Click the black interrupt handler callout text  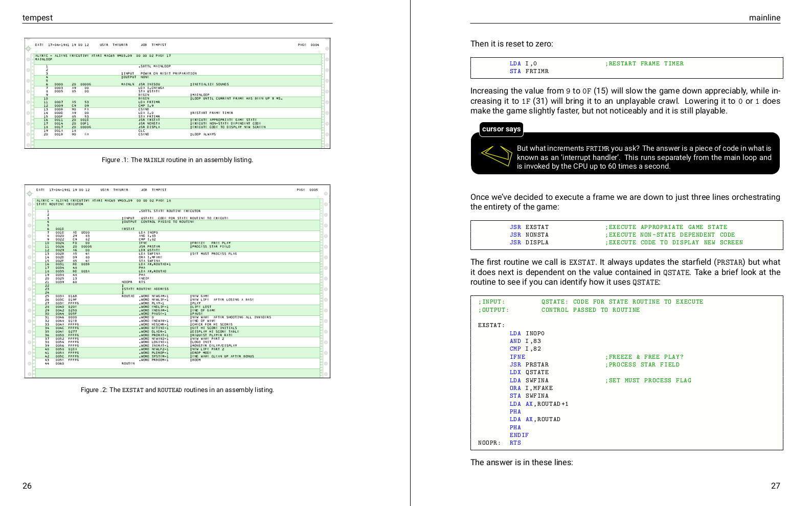[x=643, y=157]
